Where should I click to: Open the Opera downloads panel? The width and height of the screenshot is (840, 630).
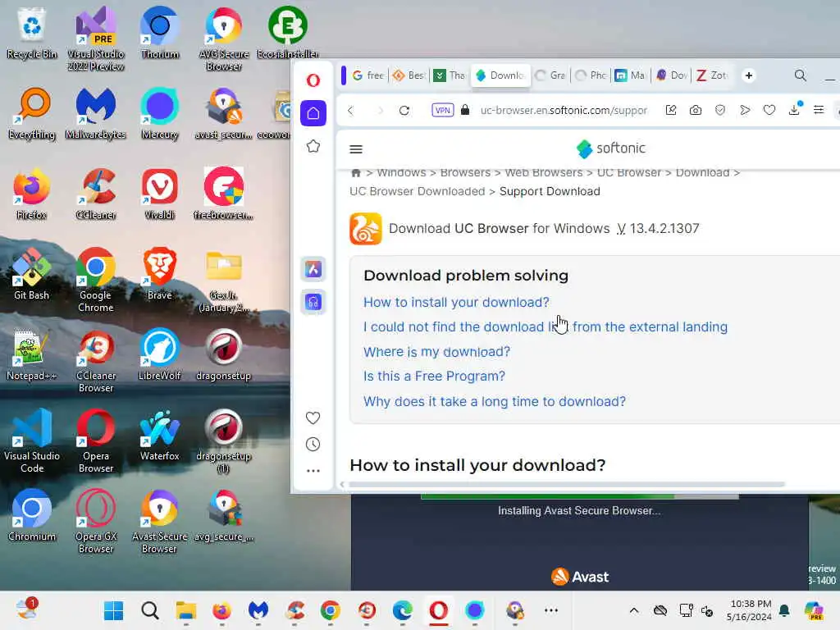(794, 109)
